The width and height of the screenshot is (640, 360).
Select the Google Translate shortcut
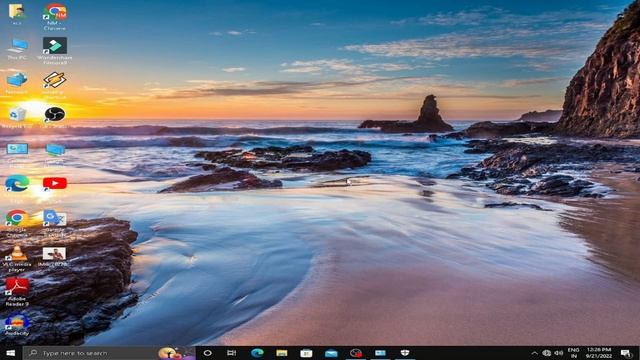tap(55, 222)
